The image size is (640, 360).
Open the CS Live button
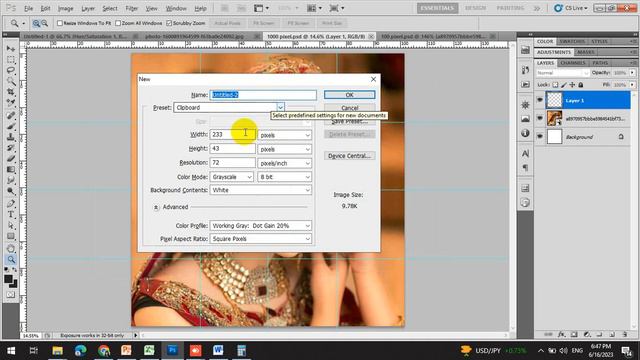[x=571, y=8]
